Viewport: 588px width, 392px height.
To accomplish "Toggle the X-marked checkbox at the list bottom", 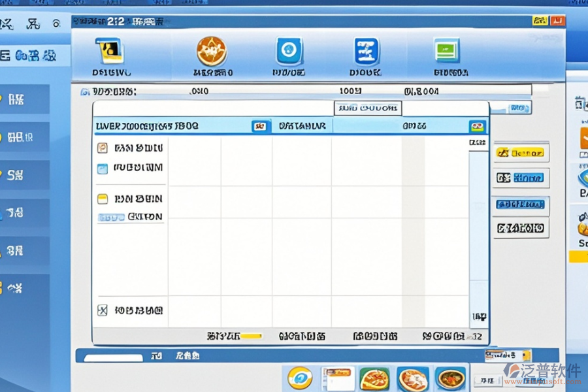I will [x=102, y=310].
